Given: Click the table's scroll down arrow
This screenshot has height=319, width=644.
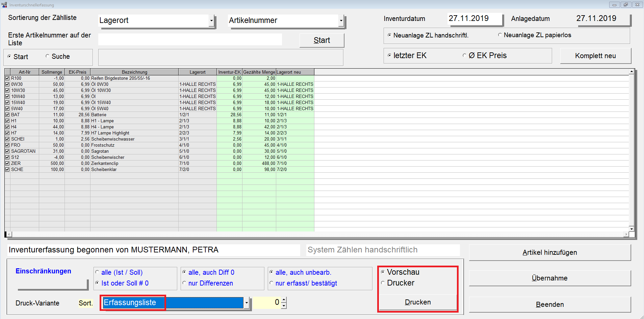Looking at the screenshot, I should point(632,229).
